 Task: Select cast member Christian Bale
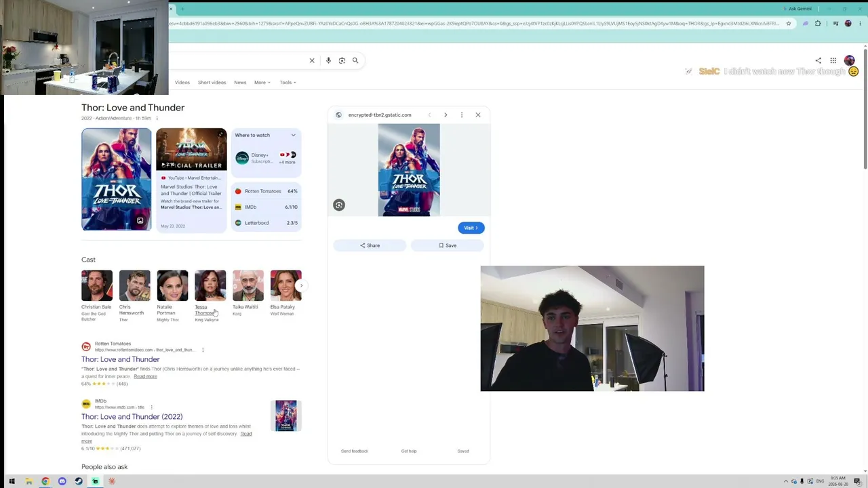[97, 296]
